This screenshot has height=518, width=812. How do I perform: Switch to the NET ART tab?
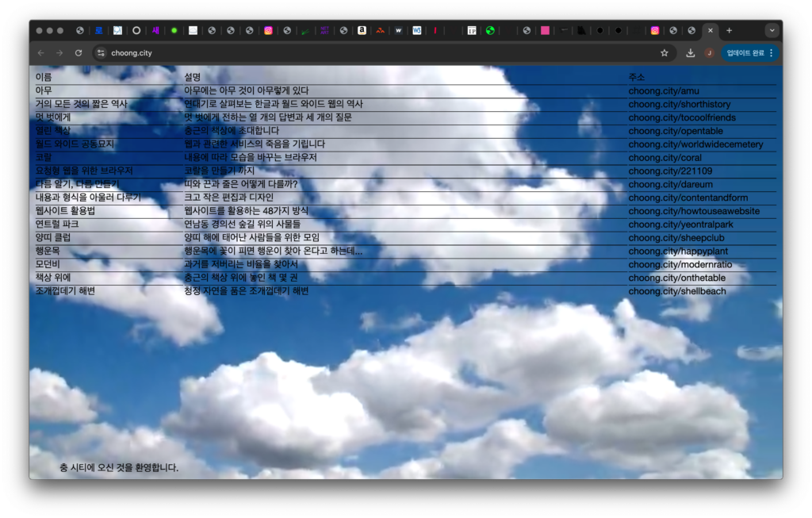point(324,31)
